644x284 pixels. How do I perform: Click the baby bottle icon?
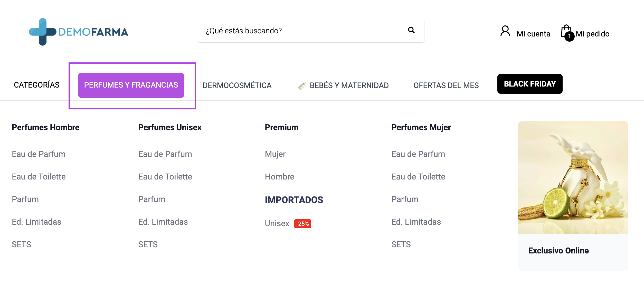(x=302, y=86)
